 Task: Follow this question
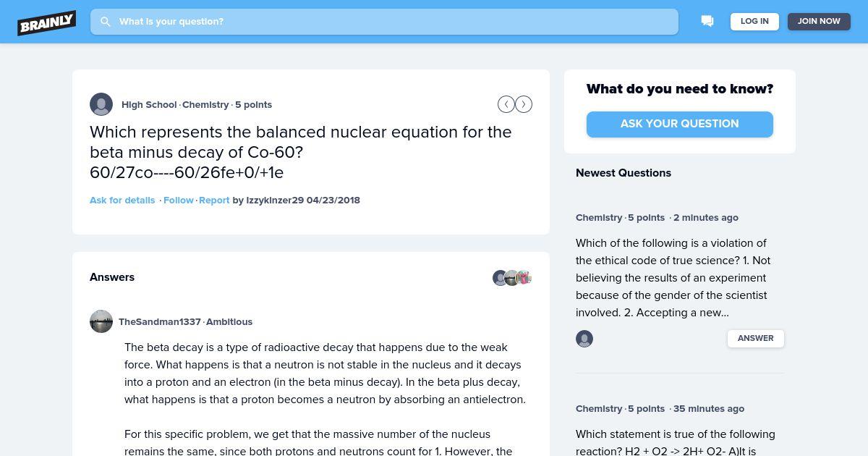pos(179,200)
